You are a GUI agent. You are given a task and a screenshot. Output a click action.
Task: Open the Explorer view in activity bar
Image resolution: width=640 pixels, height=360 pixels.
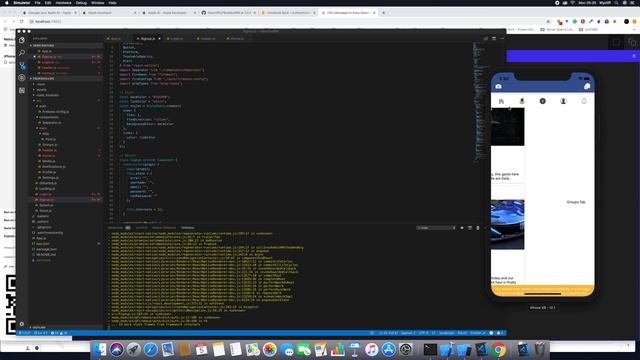click(x=22, y=40)
